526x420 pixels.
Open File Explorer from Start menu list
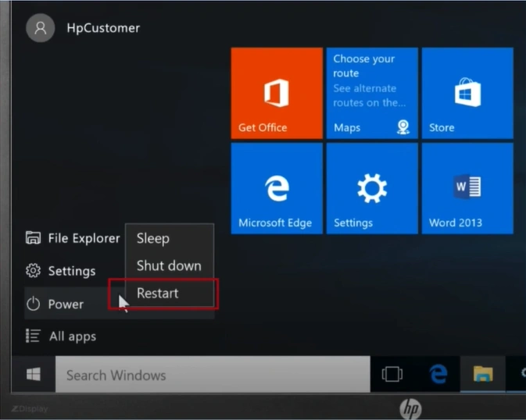click(x=73, y=238)
